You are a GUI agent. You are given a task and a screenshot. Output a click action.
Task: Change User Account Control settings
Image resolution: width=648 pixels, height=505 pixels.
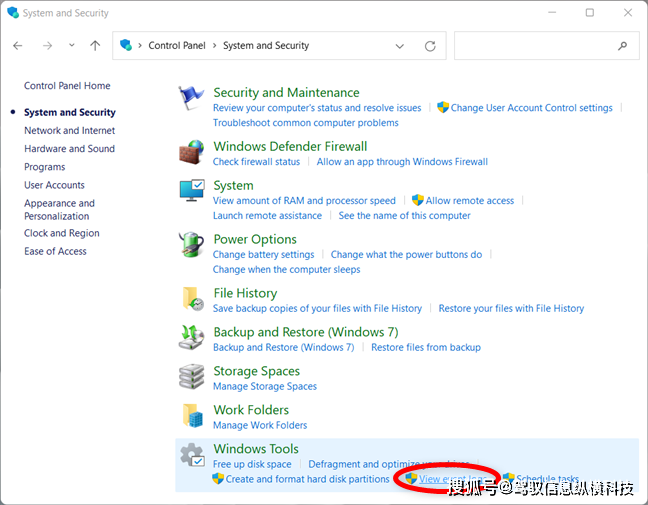click(531, 108)
